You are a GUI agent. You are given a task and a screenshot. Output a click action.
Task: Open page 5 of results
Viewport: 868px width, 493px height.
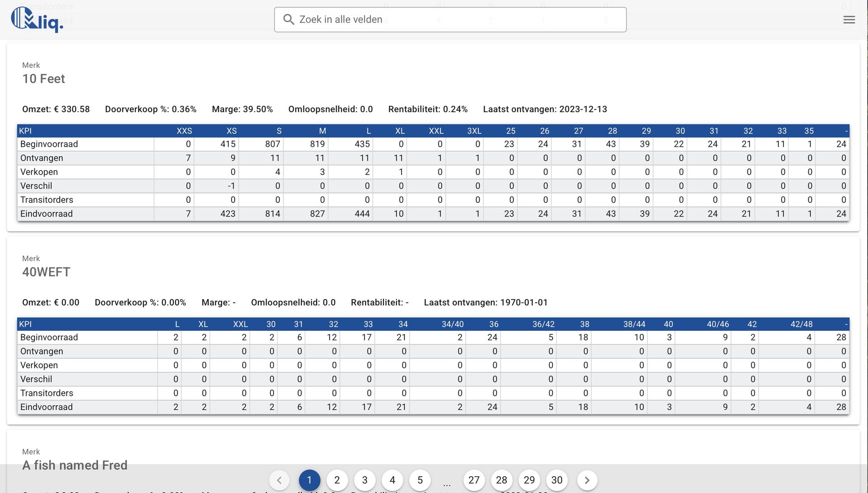coord(420,480)
